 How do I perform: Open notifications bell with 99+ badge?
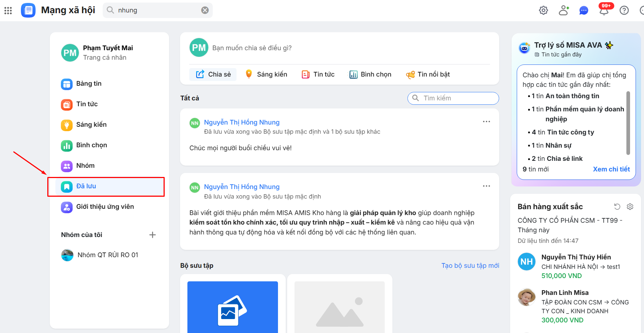[x=604, y=10]
